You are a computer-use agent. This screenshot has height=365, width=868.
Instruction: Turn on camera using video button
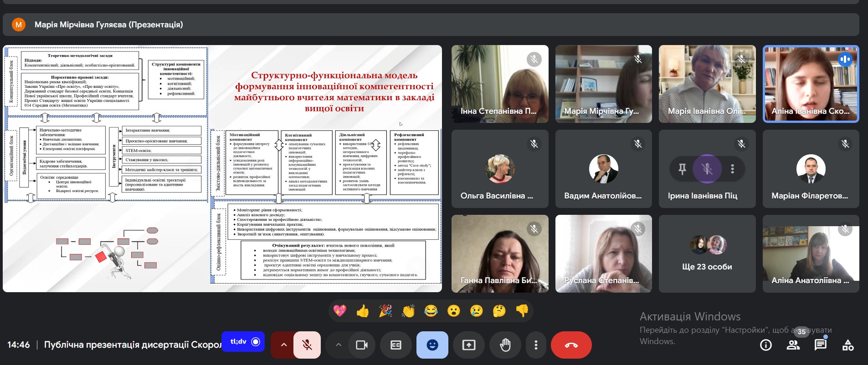coord(362,345)
